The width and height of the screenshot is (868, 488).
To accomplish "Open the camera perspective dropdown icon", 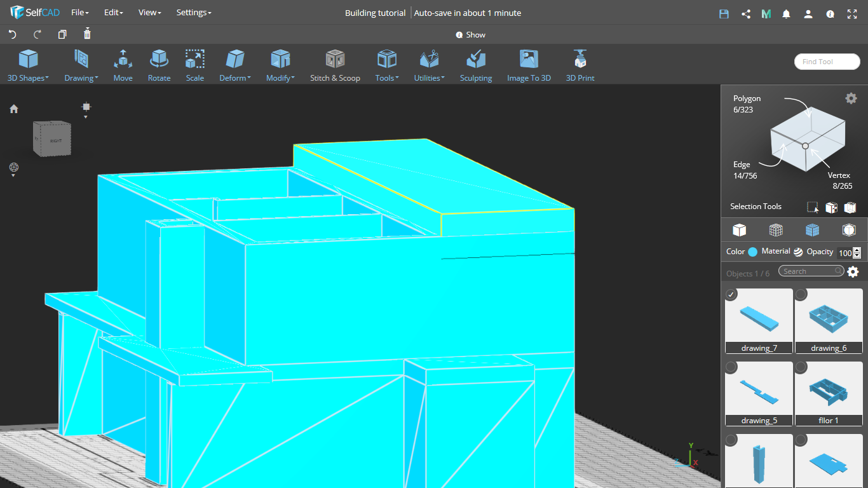I will click(x=86, y=109).
